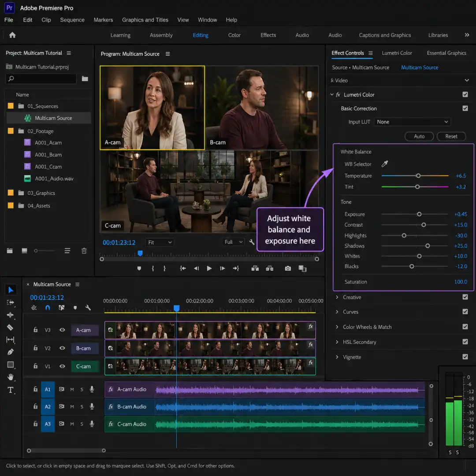Pick the WB Selector eyedropper

(x=385, y=164)
